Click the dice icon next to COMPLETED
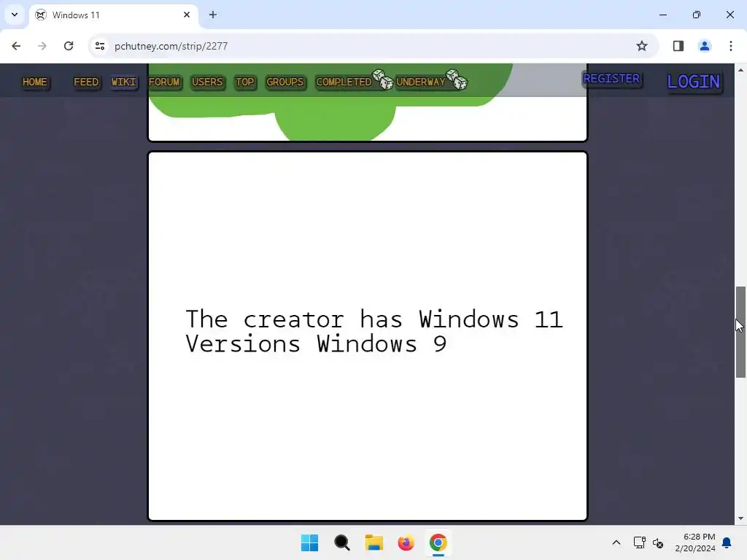The height and width of the screenshot is (560, 747). [382, 79]
